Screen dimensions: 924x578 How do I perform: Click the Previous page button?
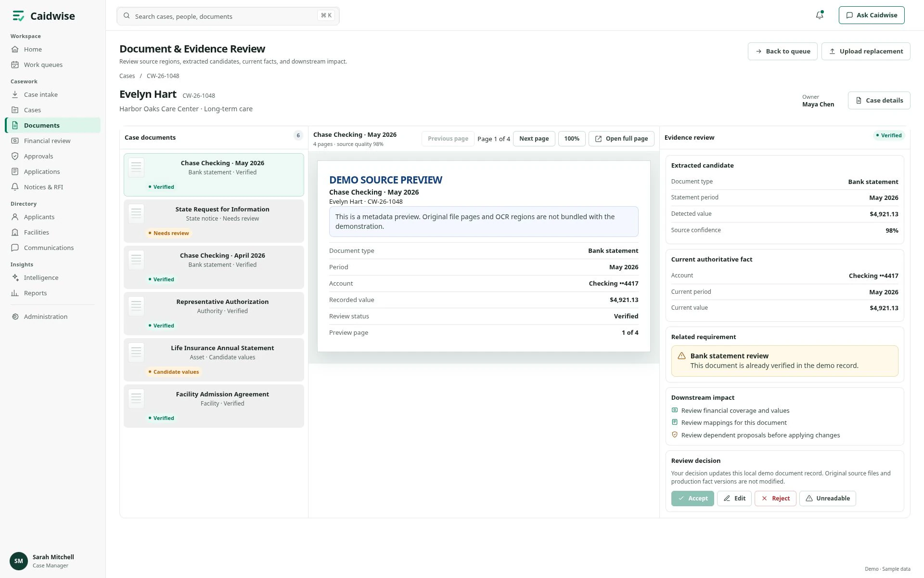pyautogui.click(x=448, y=139)
